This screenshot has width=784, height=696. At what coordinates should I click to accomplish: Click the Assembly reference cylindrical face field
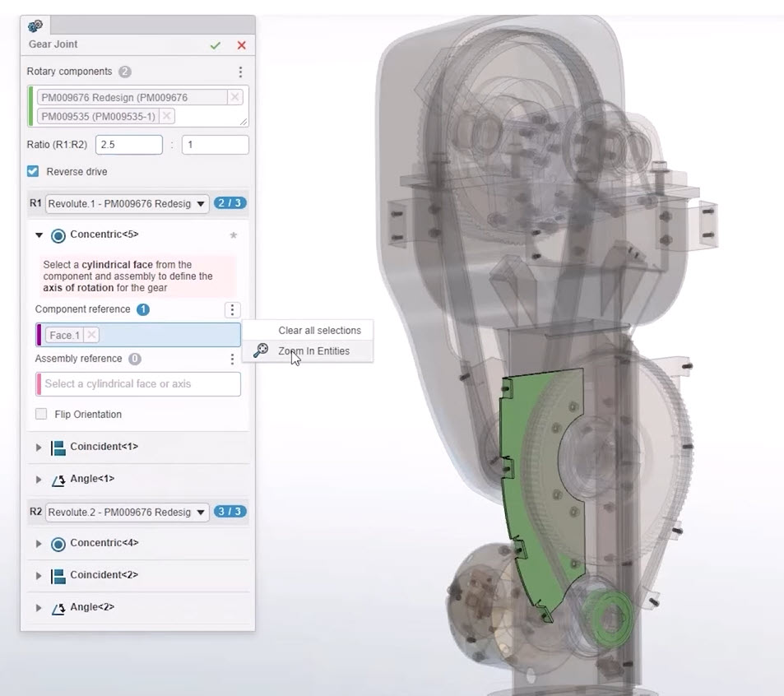click(138, 384)
